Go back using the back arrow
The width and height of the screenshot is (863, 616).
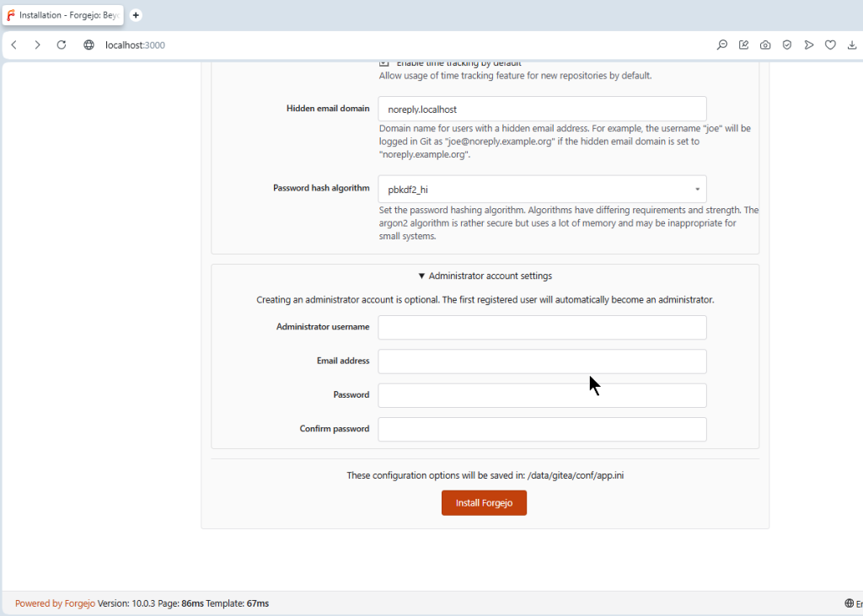coord(14,46)
